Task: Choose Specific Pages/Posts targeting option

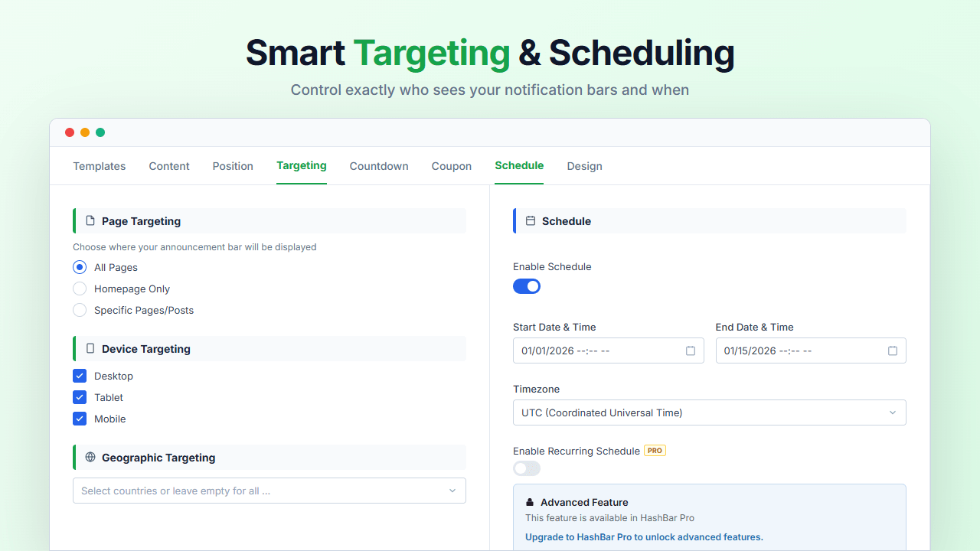Action: pos(80,310)
